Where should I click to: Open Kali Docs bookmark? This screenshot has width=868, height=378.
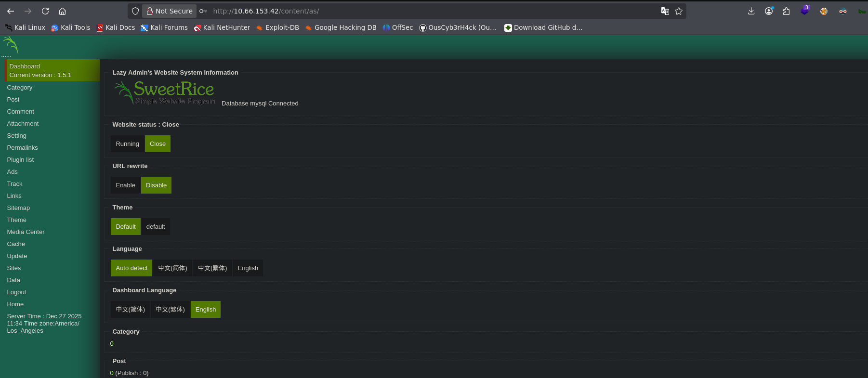click(x=116, y=27)
